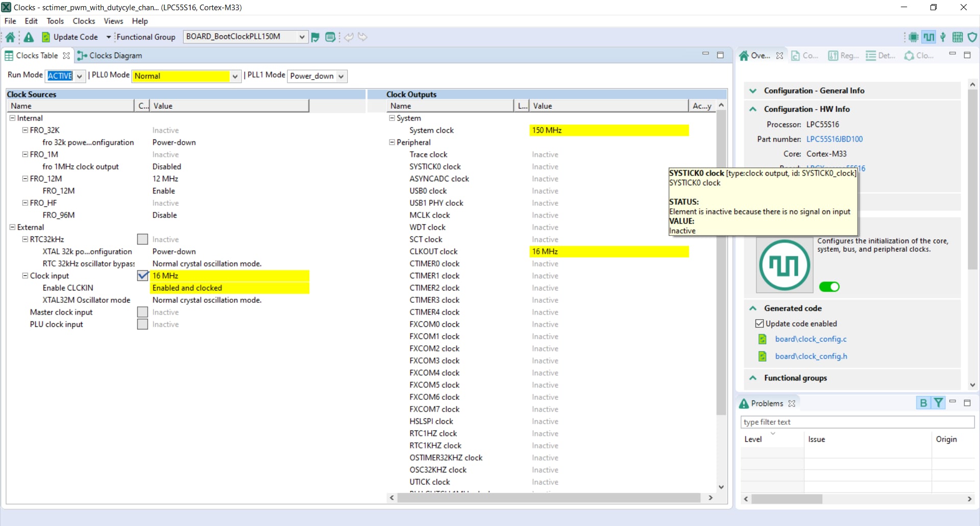Close the Problems view tab
Image resolution: width=980 pixels, height=526 pixels.
coord(792,403)
